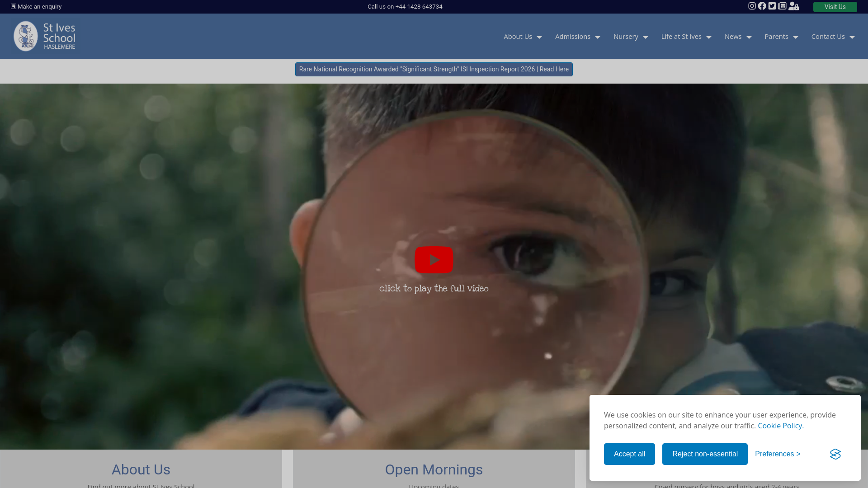Open the Life at St Ives item
Screen dimensions: 868x488
[681, 37]
